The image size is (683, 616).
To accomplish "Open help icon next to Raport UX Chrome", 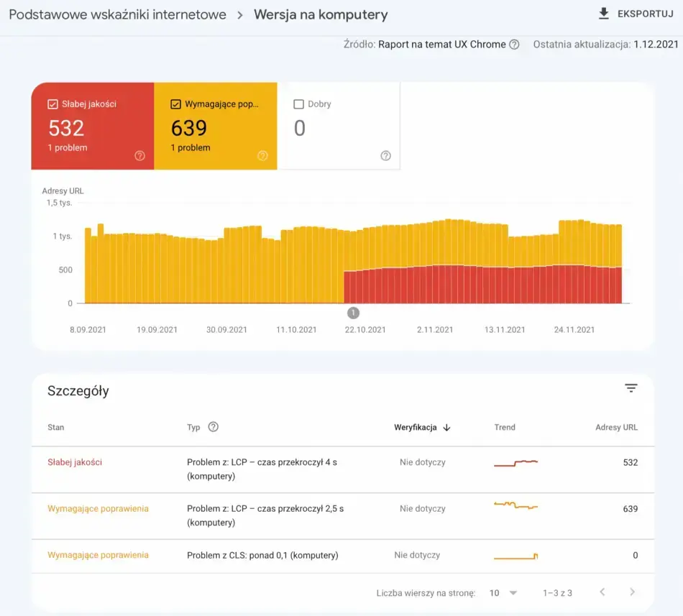I will tap(514, 45).
